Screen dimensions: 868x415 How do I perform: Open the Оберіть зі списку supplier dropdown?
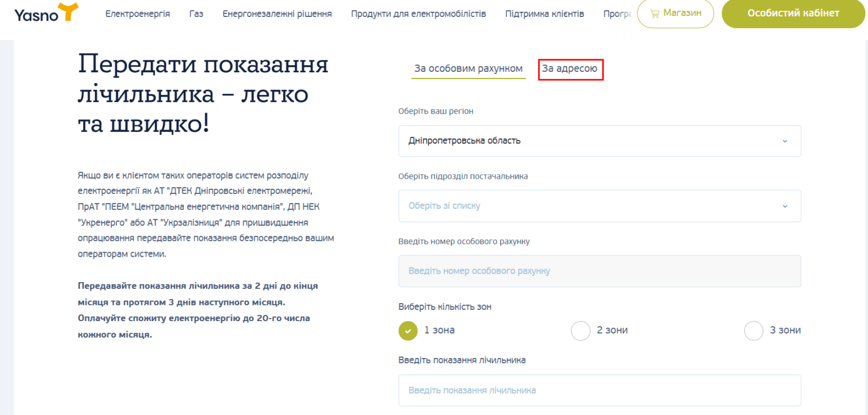[x=599, y=206]
